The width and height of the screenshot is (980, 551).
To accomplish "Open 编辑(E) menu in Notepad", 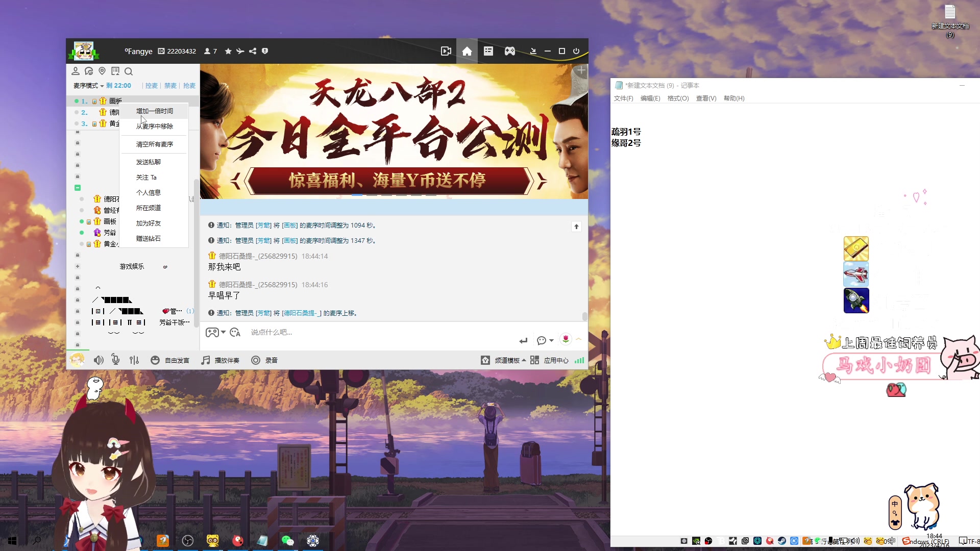I will [650, 98].
